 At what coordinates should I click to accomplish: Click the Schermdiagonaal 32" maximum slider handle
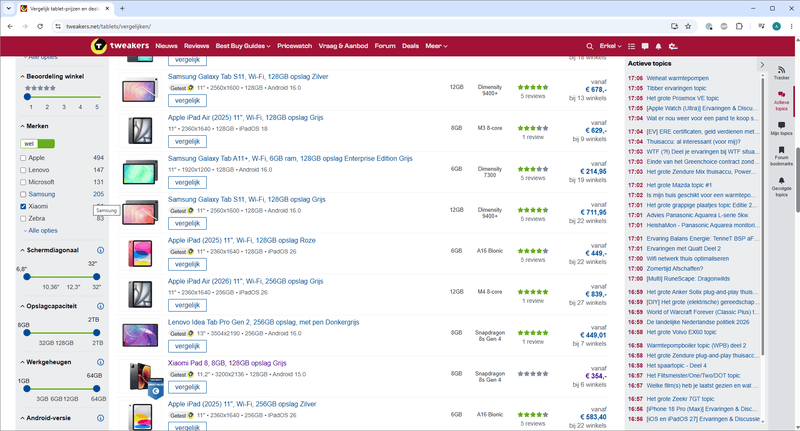click(x=96, y=276)
